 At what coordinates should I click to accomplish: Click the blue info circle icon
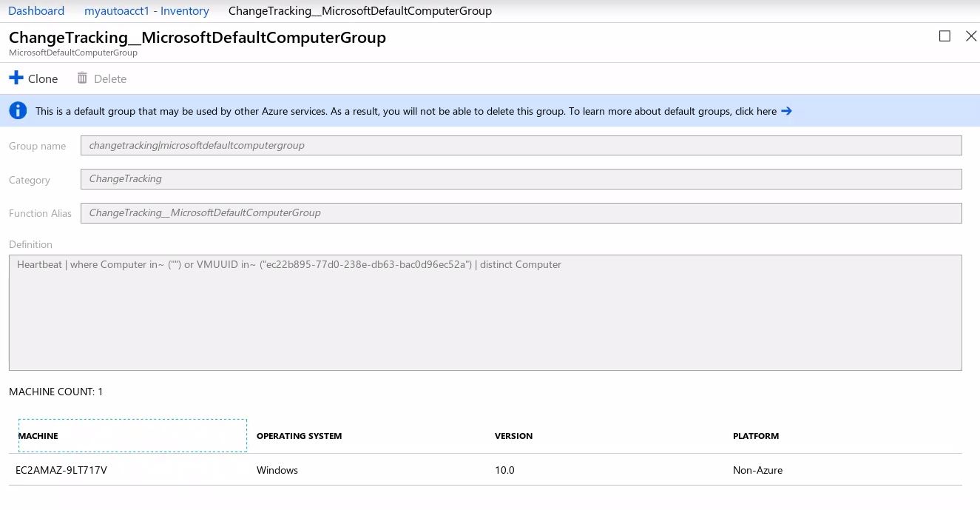pos(18,111)
